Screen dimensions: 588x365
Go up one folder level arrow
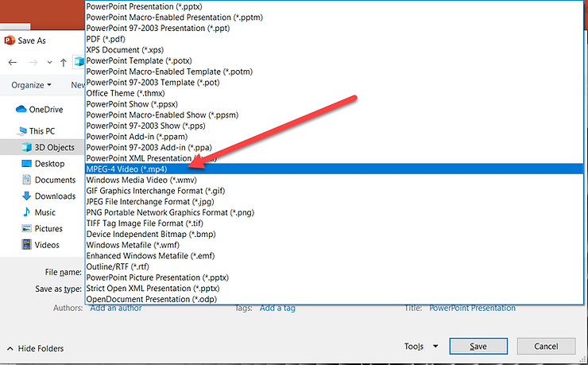click(x=64, y=62)
